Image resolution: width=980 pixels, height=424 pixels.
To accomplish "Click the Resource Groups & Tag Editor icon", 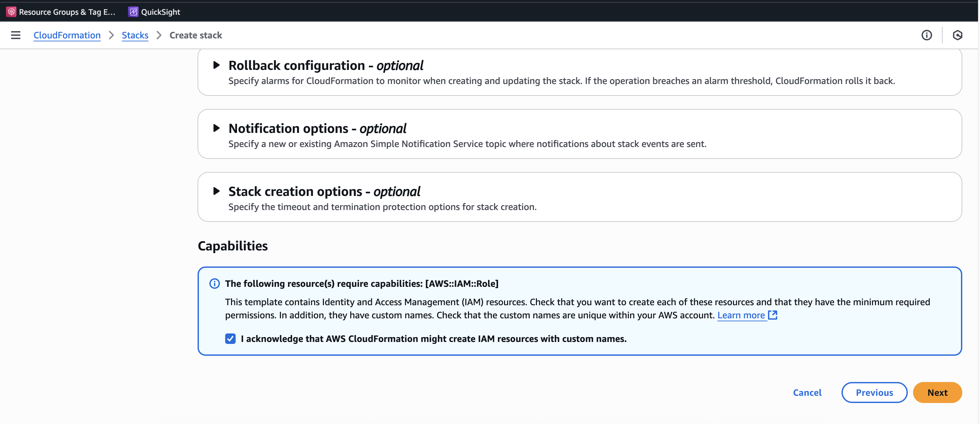I will pyautogui.click(x=11, y=12).
